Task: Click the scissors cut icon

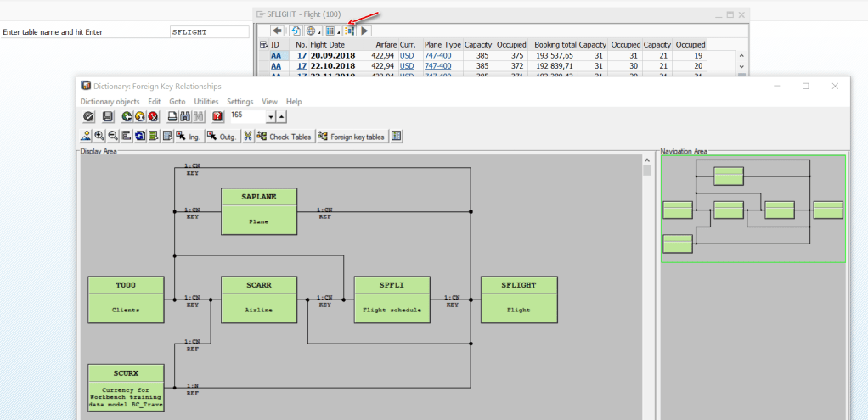Action: [247, 136]
